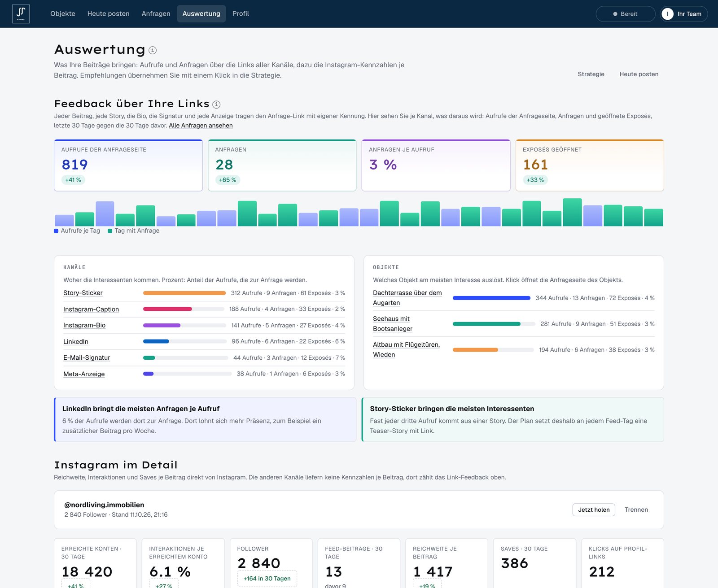Viewport: 718px width, 588px height.
Task: Click the Strategie button
Action: pos(591,74)
